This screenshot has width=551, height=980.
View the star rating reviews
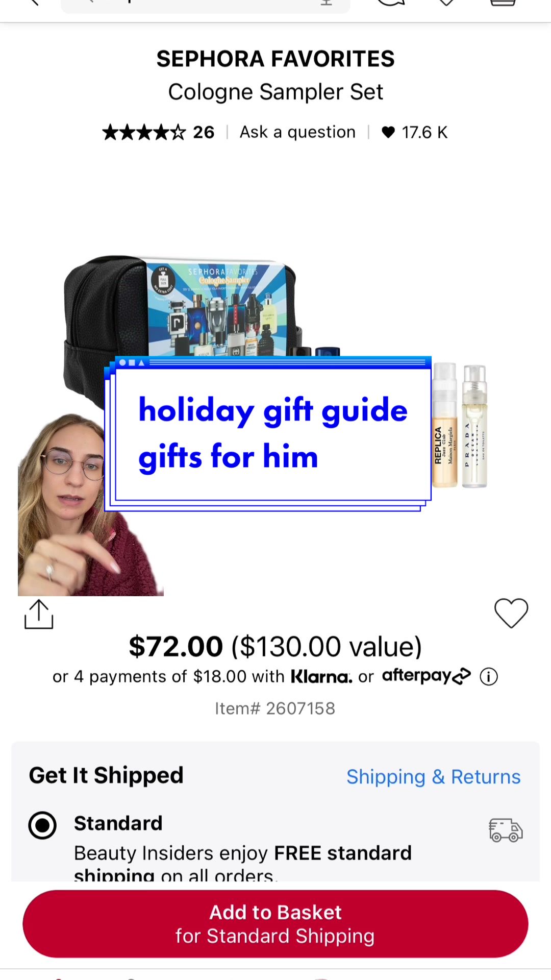pos(158,132)
